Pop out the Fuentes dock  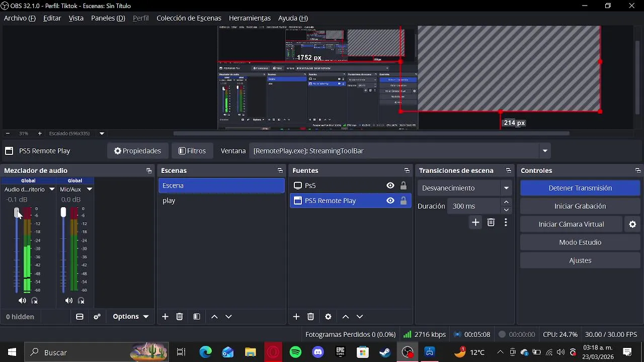[407, 171]
